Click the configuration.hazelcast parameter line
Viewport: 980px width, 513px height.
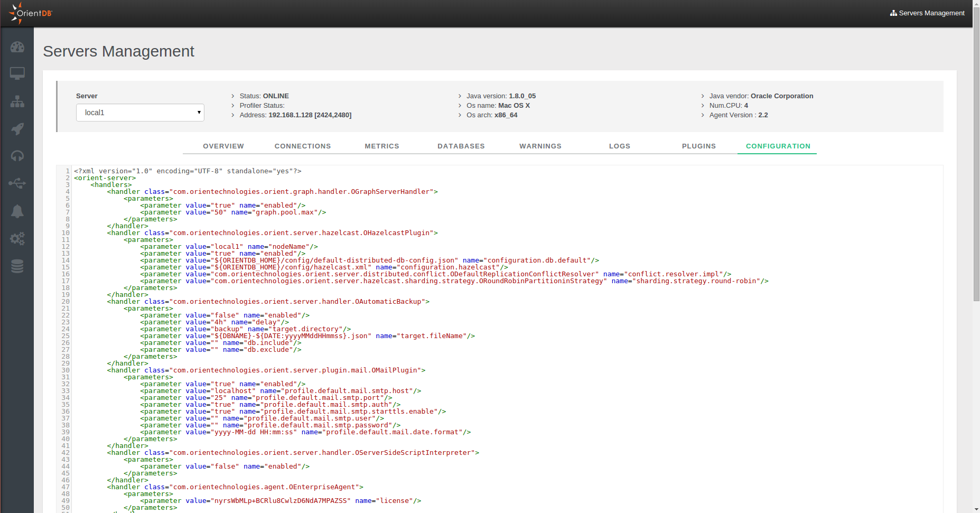324,267
